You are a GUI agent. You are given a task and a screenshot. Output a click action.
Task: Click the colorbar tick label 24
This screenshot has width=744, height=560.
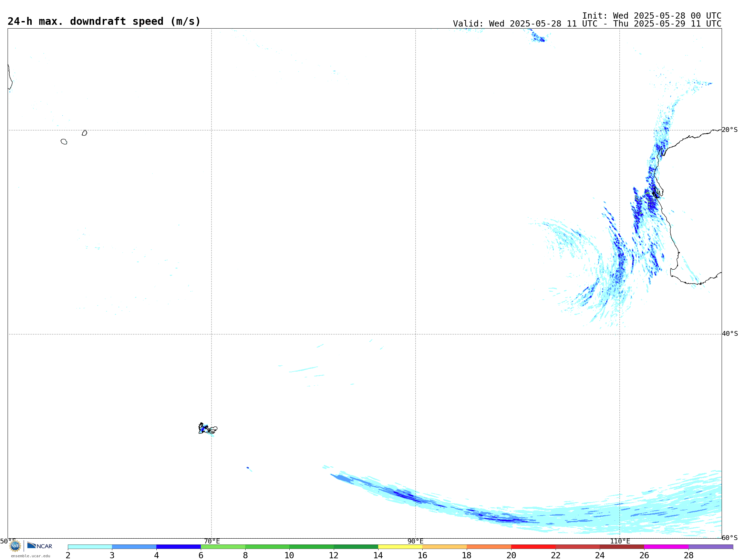point(600,555)
